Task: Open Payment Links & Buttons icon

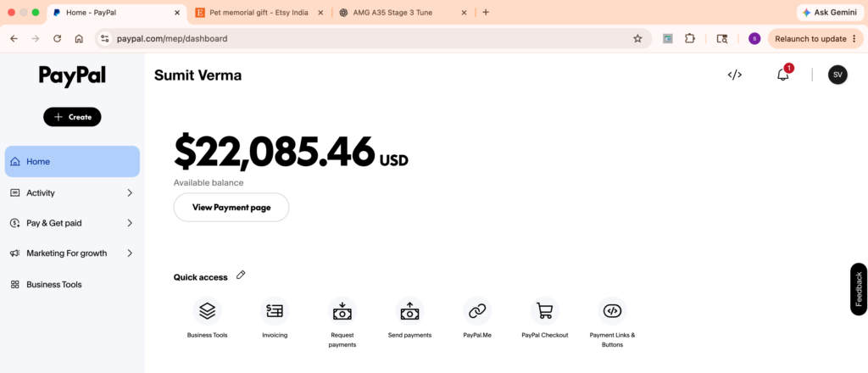Action: 612,311
